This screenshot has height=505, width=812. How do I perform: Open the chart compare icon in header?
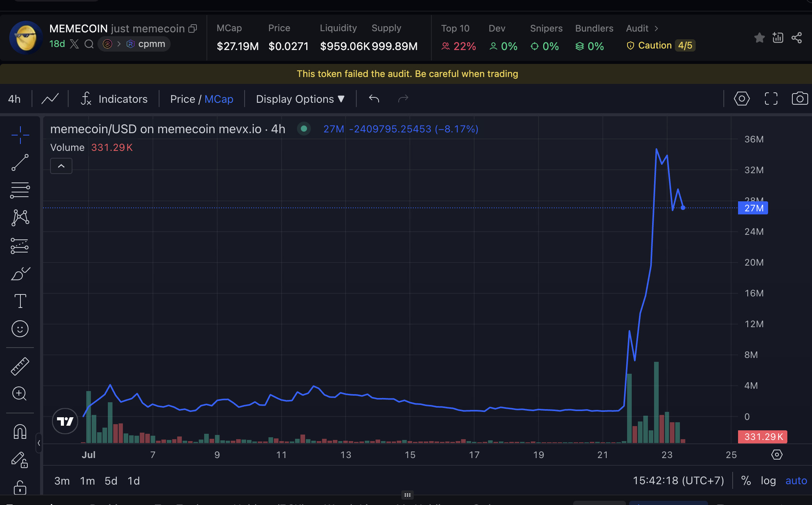pos(778,37)
